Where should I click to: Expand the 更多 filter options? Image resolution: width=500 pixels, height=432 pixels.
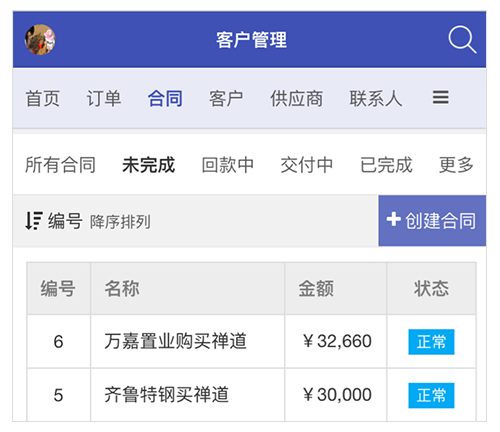point(456,165)
